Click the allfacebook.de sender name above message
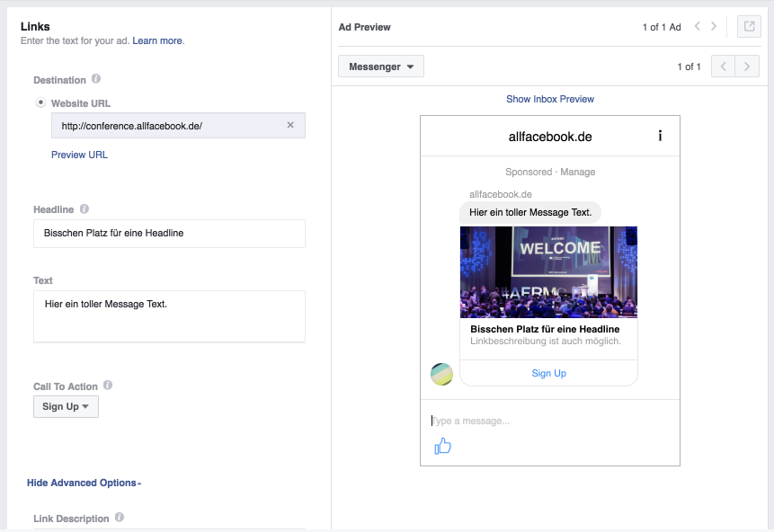 click(x=501, y=194)
